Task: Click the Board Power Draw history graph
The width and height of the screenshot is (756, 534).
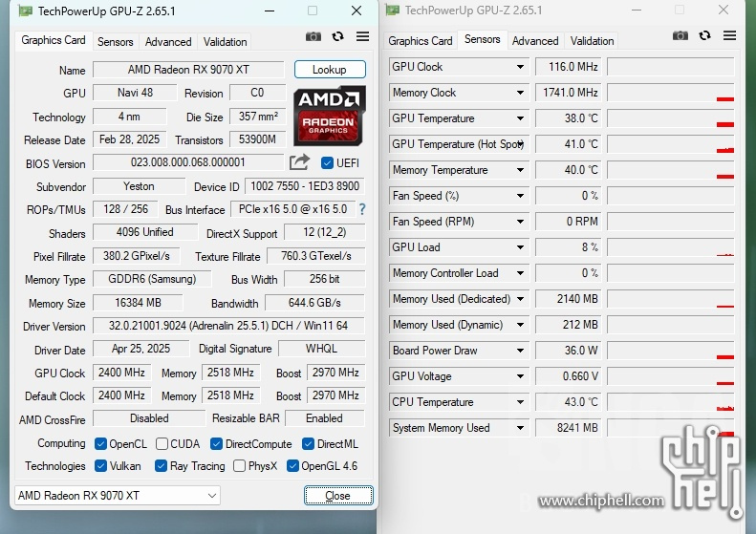Action: [671, 351]
